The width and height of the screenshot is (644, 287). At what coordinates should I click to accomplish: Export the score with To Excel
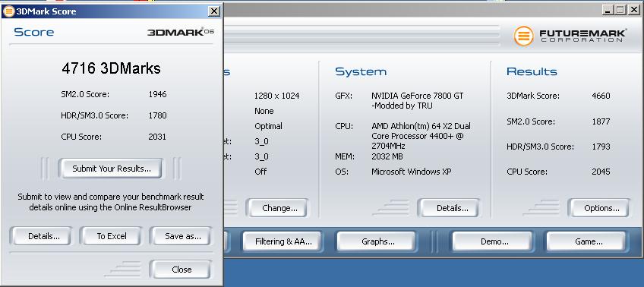pos(112,236)
